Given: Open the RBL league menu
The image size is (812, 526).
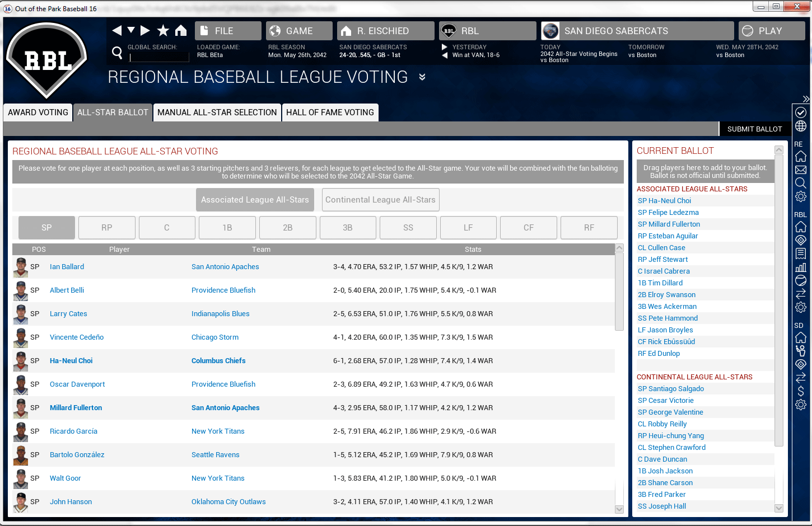Looking at the screenshot, I should 487,31.
